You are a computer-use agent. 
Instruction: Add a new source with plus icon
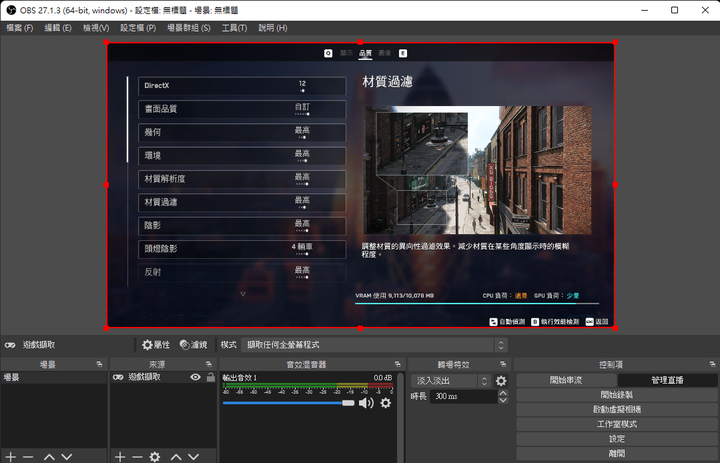click(x=120, y=457)
